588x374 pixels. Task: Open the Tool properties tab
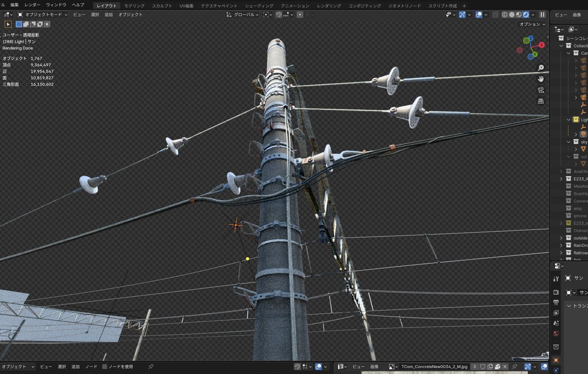pyautogui.click(x=556, y=279)
